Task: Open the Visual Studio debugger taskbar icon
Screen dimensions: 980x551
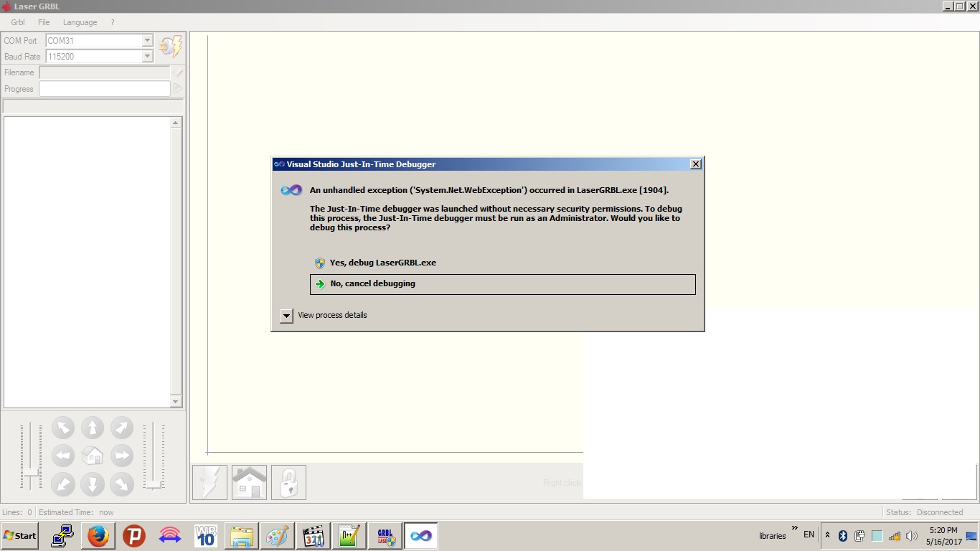Action: 420,536
